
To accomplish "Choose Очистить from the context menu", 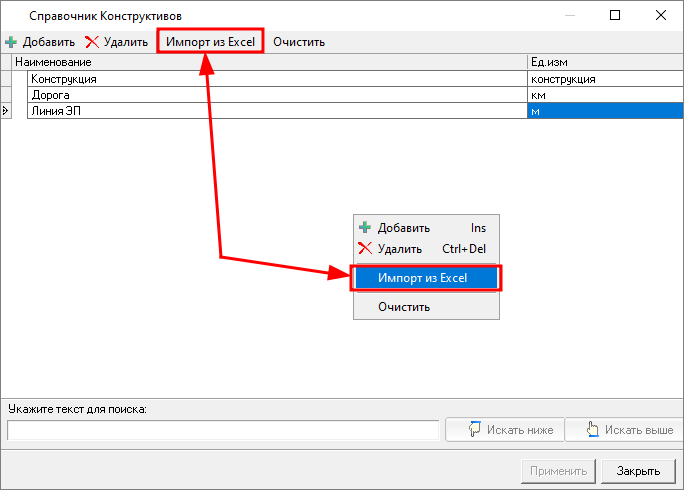I will pyautogui.click(x=404, y=307).
